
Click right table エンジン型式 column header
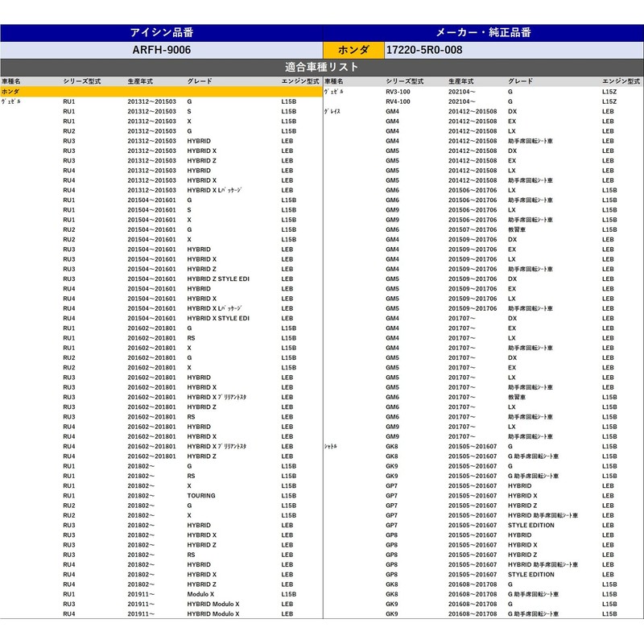621,82
